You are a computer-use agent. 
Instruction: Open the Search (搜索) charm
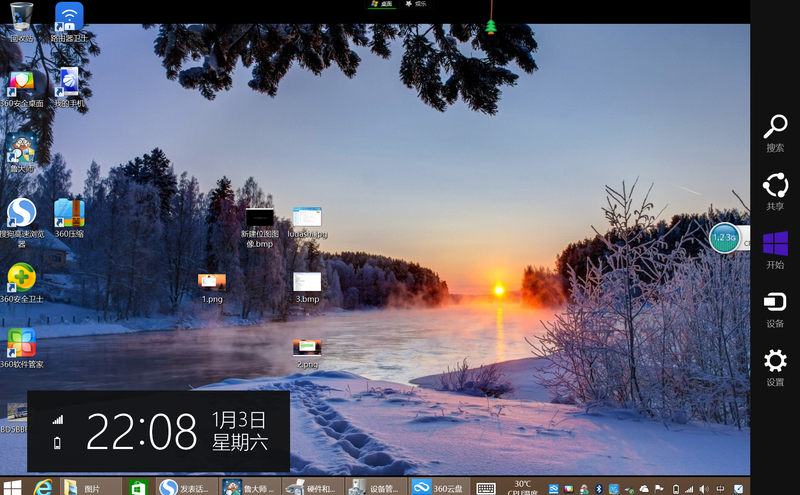[775, 130]
